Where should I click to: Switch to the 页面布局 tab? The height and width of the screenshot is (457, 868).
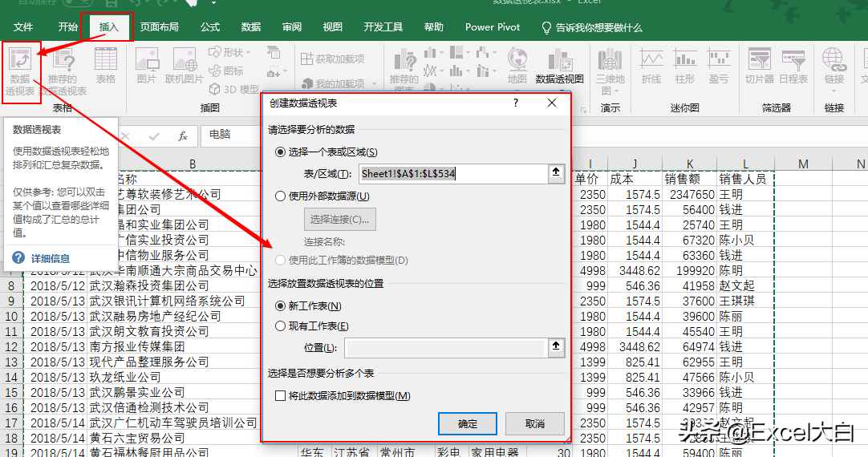pos(159,27)
